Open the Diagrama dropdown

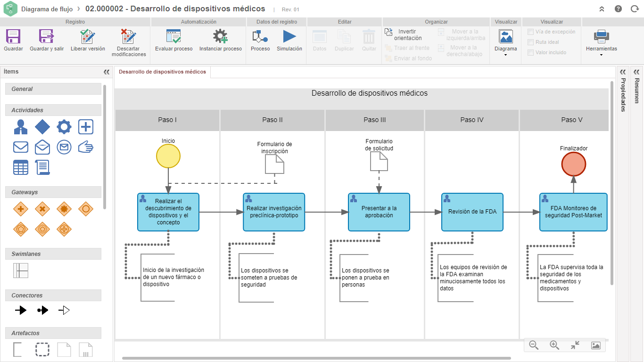(x=506, y=42)
